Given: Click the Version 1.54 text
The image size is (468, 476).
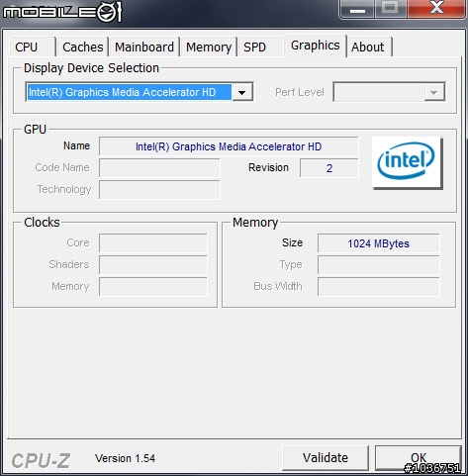Looking at the screenshot, I should [x=125, y=458].
